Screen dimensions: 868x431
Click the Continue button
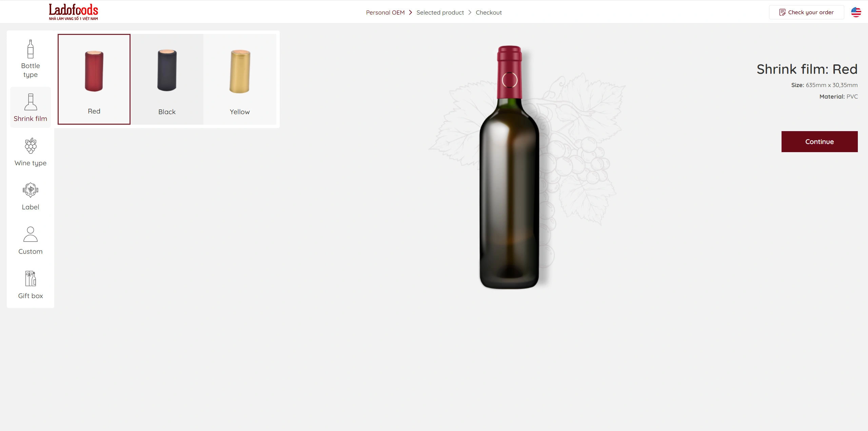(x=820, y=142)
